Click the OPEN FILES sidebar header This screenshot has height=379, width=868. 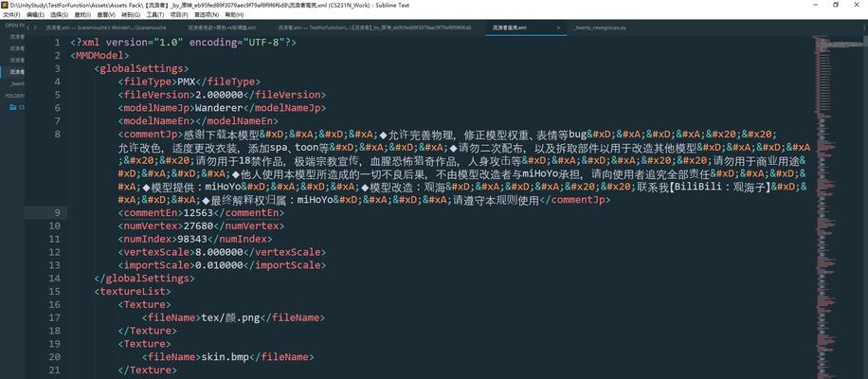tap(13, 26)
